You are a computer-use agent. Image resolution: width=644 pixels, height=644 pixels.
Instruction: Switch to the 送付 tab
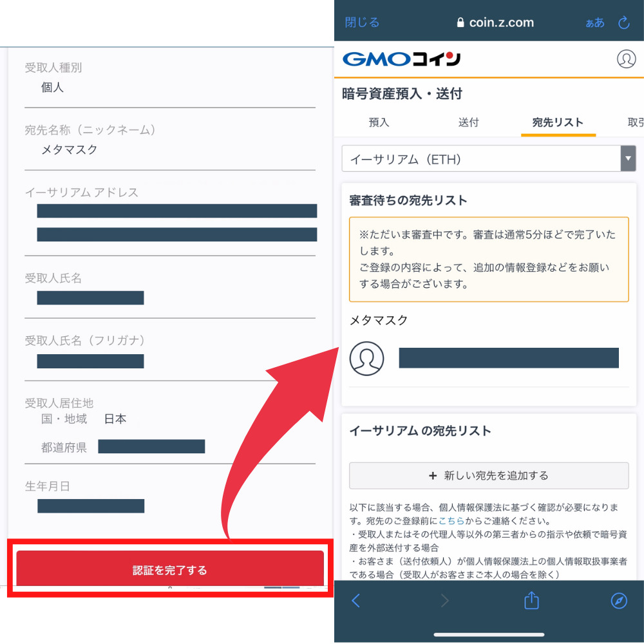coord(468,122)
